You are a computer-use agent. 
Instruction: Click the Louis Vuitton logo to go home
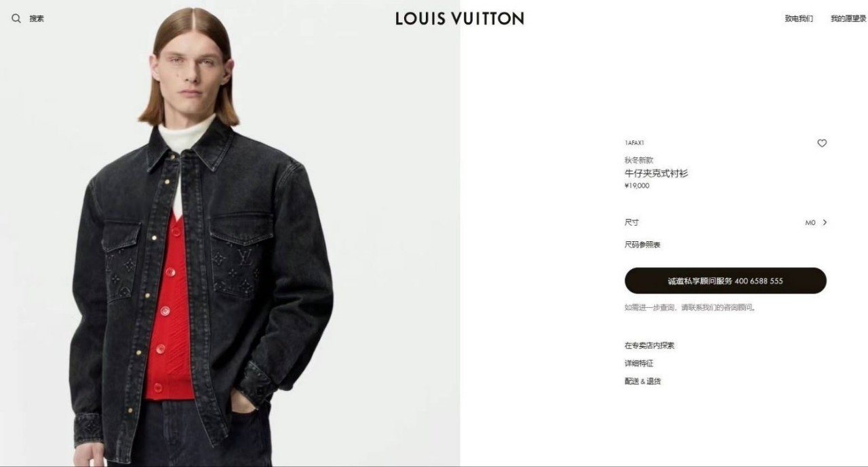pos(460,18)
